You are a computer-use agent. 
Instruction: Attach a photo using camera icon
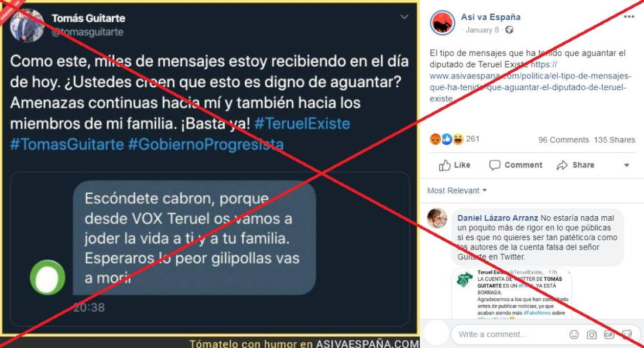[x=591, y=335]
